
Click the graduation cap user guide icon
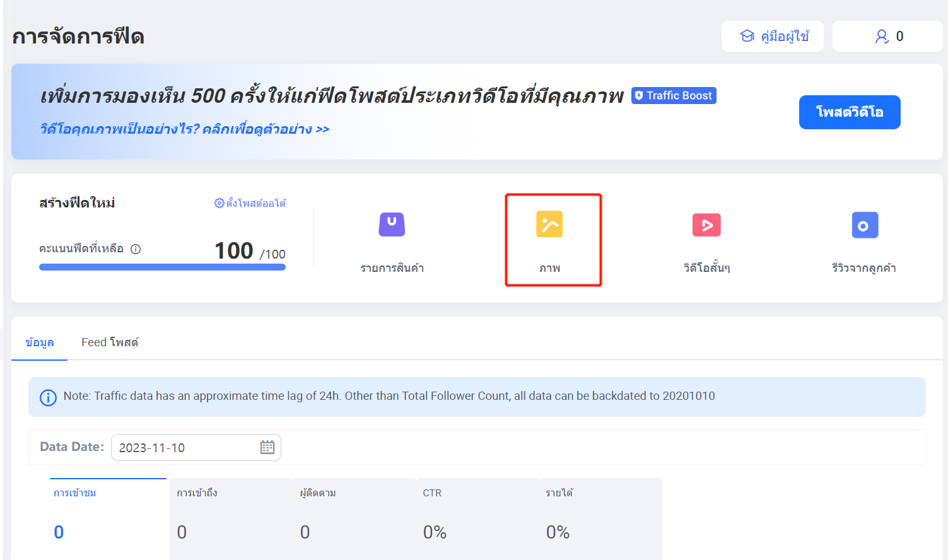(747, 37)
